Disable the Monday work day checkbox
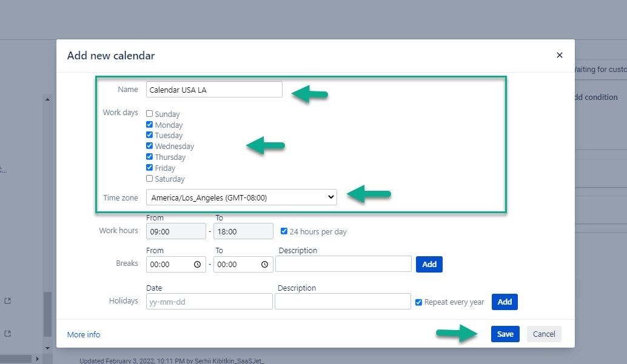The height and width of the screenshot is (364, 627). 149,125
